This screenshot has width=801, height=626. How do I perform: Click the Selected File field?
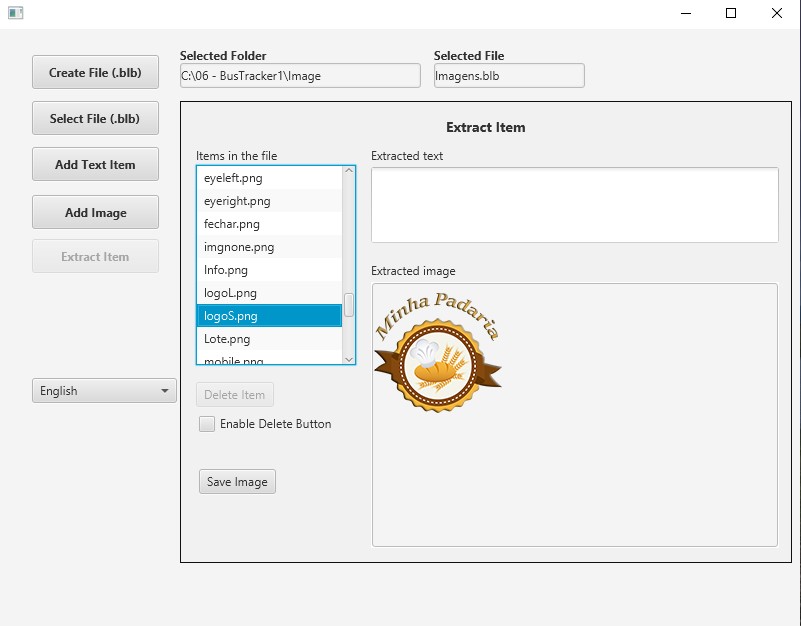coord(509,76)
